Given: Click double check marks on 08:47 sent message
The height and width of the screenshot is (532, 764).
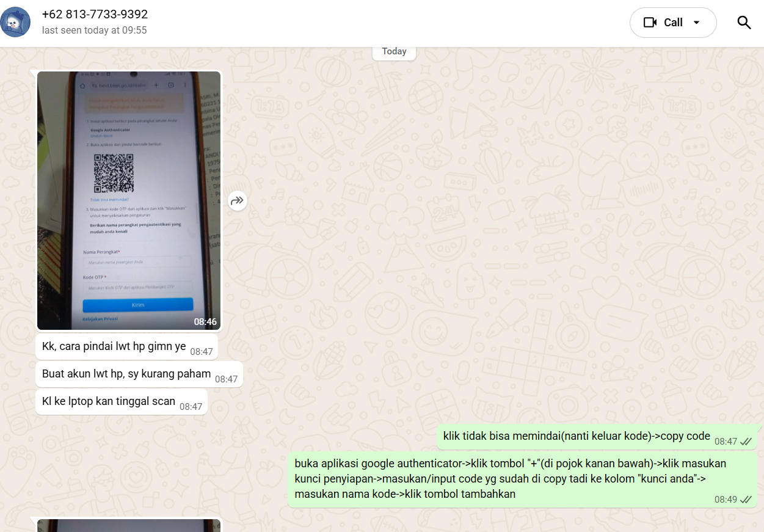Looking at the screenshot, I should (x=746, y=442).
